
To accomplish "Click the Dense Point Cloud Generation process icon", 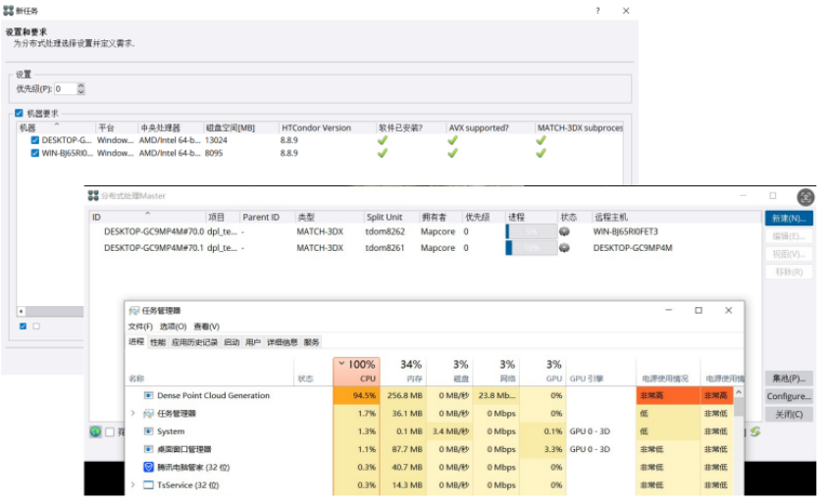I will (149, 396).
